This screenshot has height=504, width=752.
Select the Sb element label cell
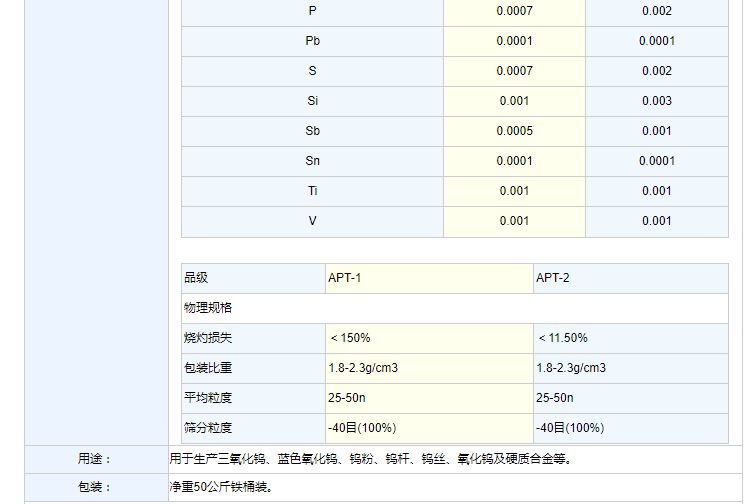313,131
